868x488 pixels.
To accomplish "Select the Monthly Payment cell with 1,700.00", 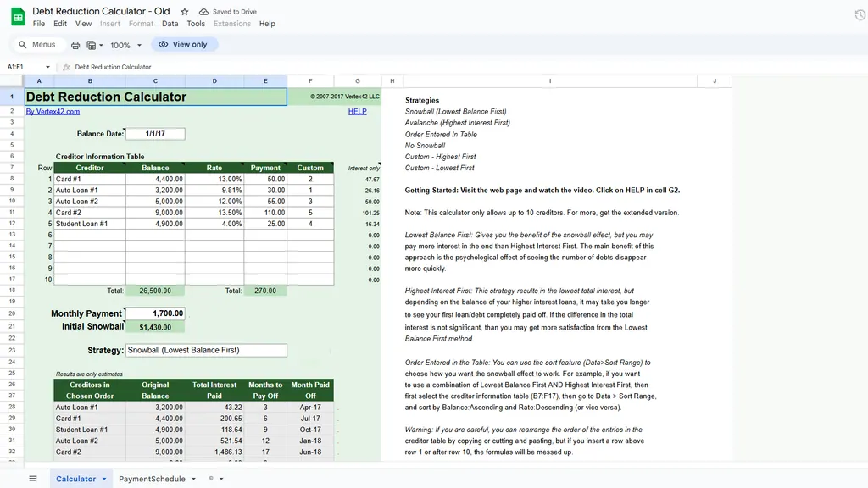I will tap(155, 313).
